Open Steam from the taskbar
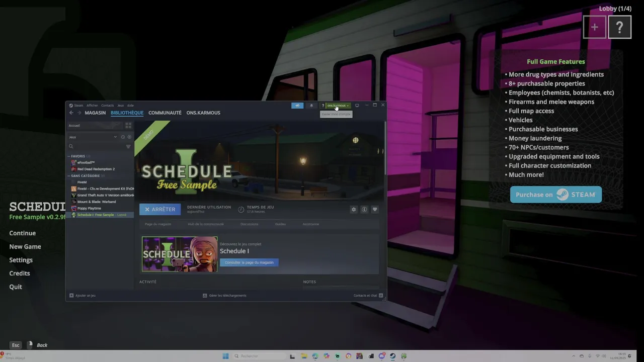This screenshot has width=644, height=362. [x=393, y=356]
